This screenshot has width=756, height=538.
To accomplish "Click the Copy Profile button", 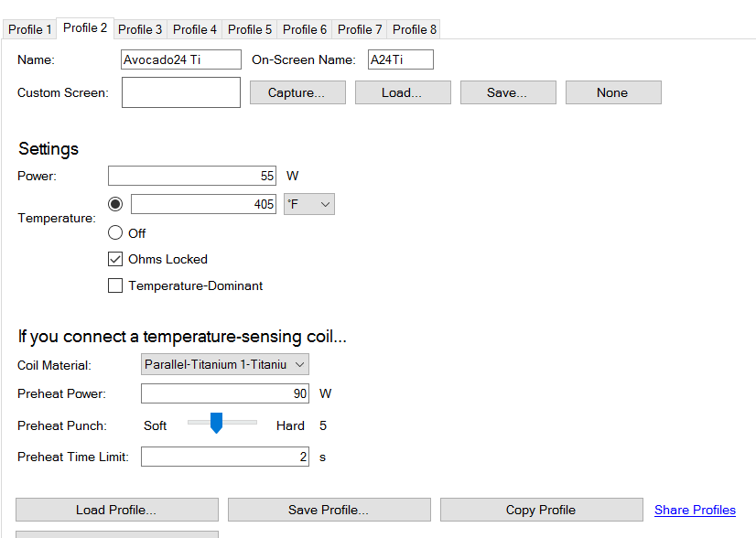I will pos(541,510).
